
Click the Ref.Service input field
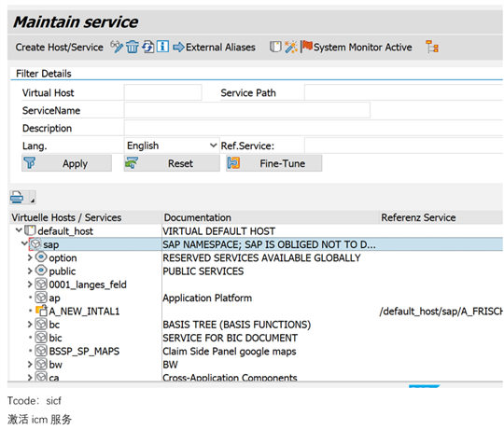point(404,146)
